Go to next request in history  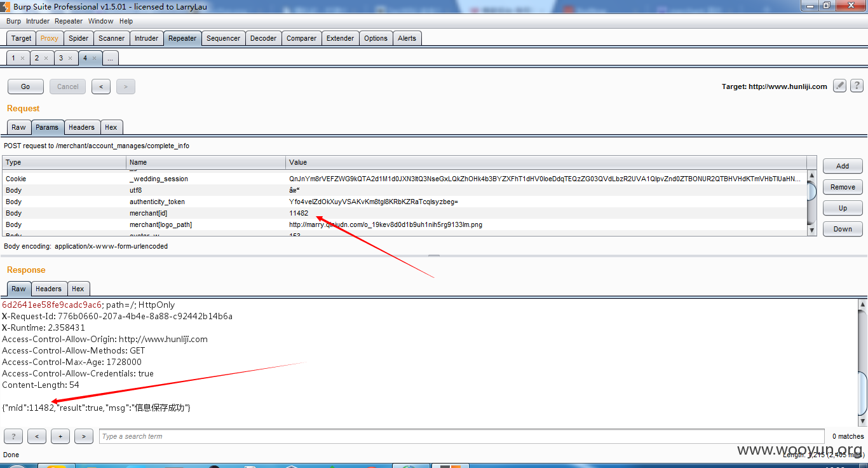[x=125, y=86]
